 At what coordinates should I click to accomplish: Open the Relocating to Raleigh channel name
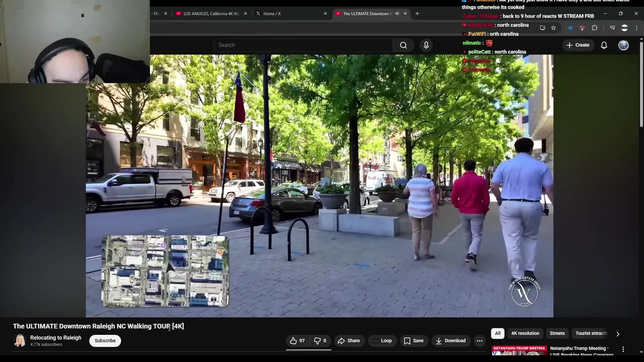(x=55, y=338)
